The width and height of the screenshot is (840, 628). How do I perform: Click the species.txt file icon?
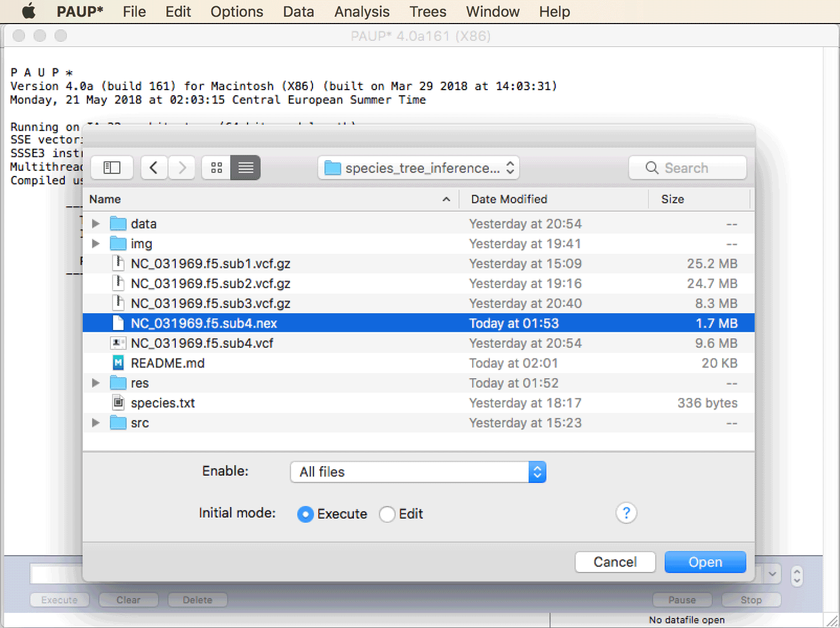tap(118, 402)
